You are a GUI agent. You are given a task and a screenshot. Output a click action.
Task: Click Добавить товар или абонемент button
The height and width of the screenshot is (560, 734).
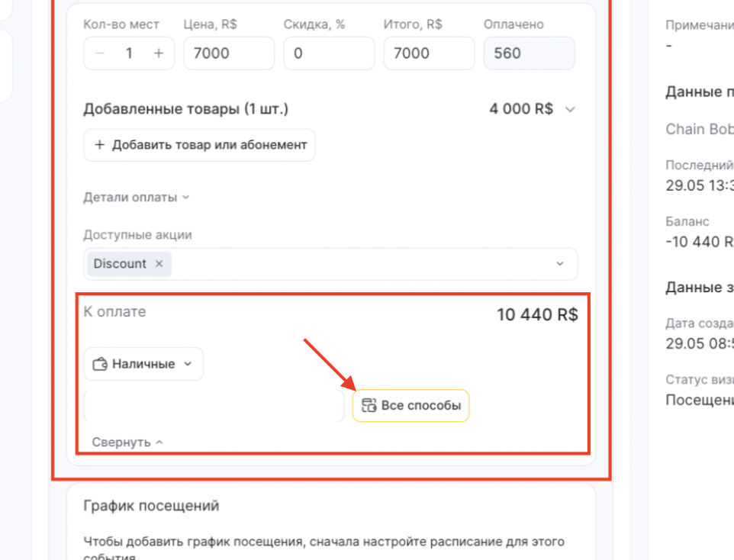pyautogui.click(x=199, y=145)
